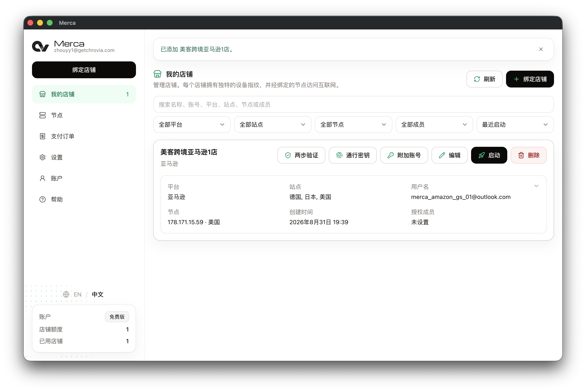586x392 pixels.
Task: Click the passkey fingerprint icon
Action: coord(339,155)
